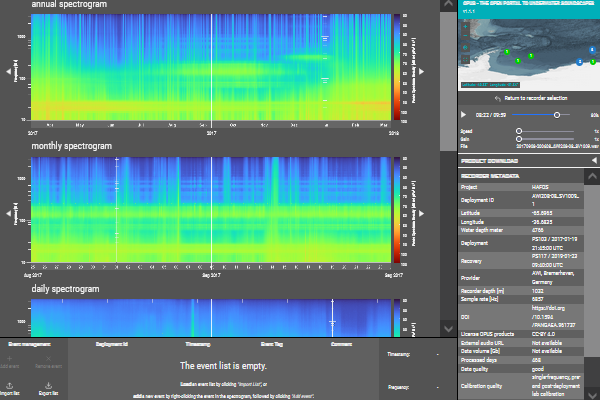Viewport: 600px width, 400px height.
Task: Click the 'License OPUS products' metadata label
Action: (x=488, y=334)
